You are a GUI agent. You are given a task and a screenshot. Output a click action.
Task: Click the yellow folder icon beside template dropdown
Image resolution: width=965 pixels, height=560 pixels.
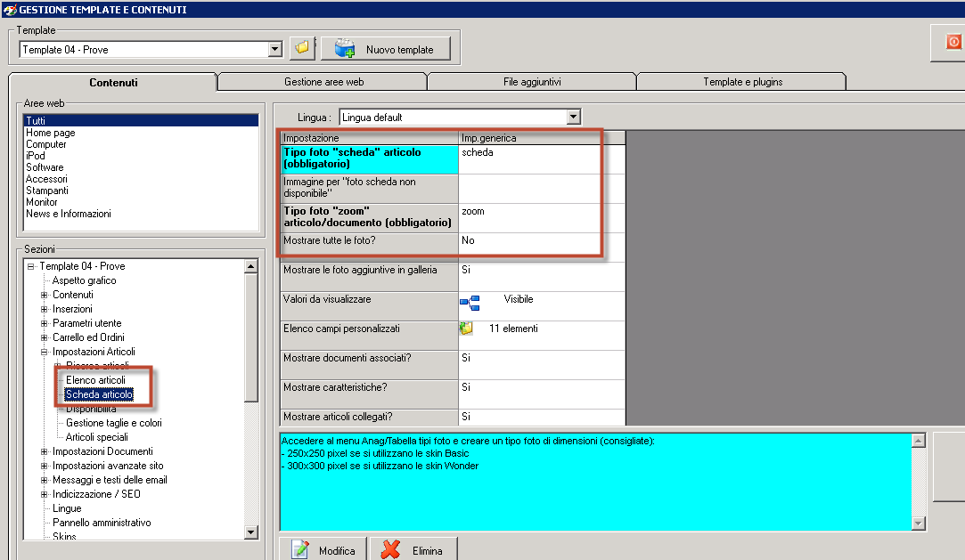point(302,48)
